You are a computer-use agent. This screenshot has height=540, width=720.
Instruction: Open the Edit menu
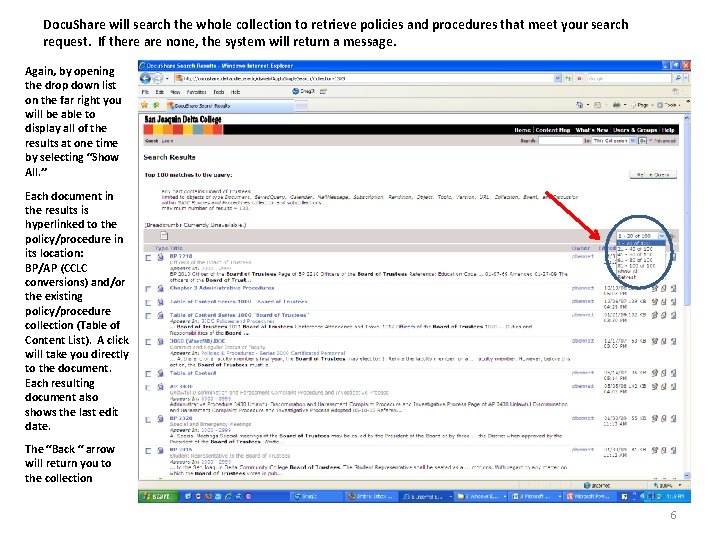(x=159, y=92)
